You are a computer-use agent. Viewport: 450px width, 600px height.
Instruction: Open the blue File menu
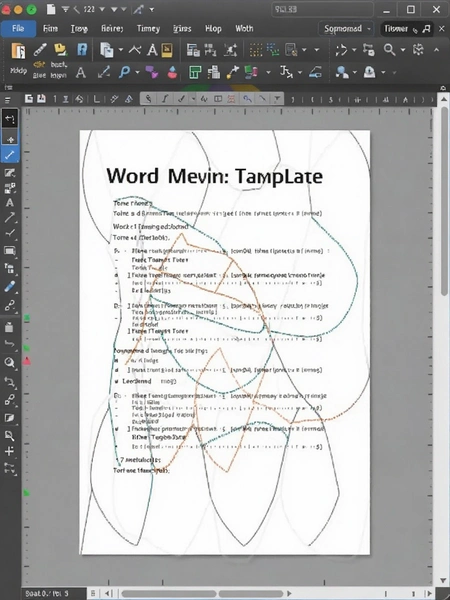tap(18, 29)
